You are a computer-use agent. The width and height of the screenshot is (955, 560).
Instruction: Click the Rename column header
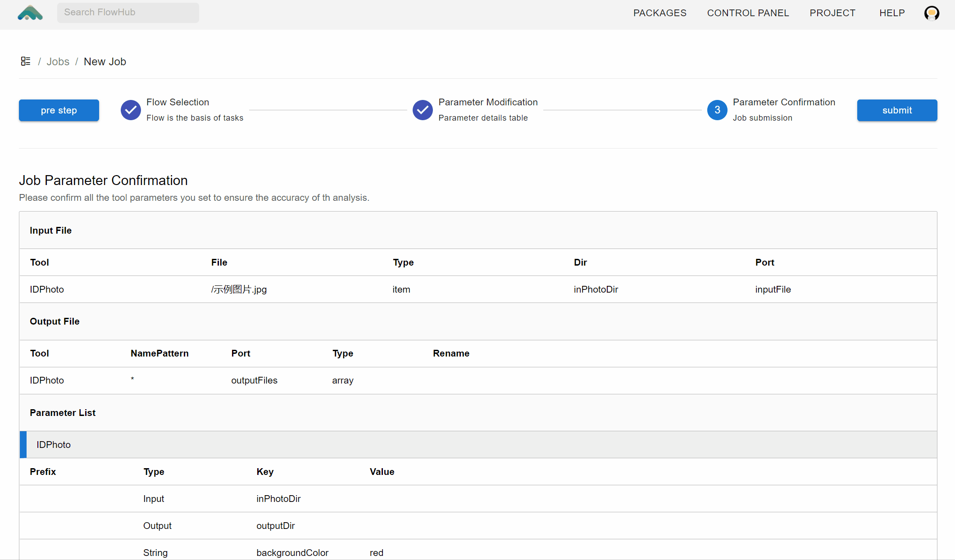coord(451,353)
